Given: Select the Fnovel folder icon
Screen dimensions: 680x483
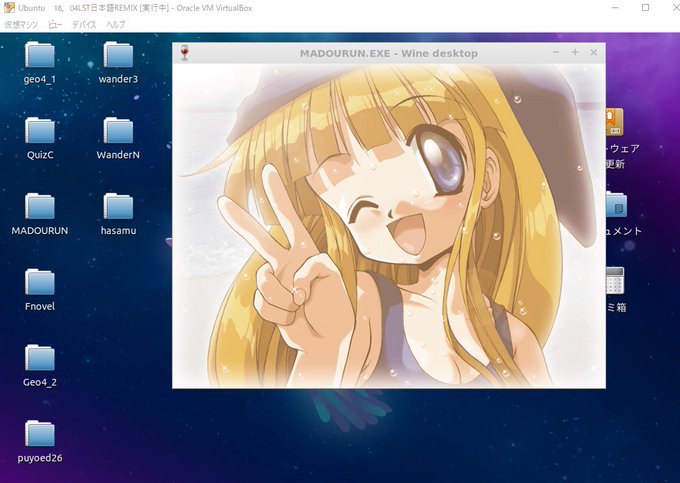Looking at the screenshot, I should pos(39,282).
